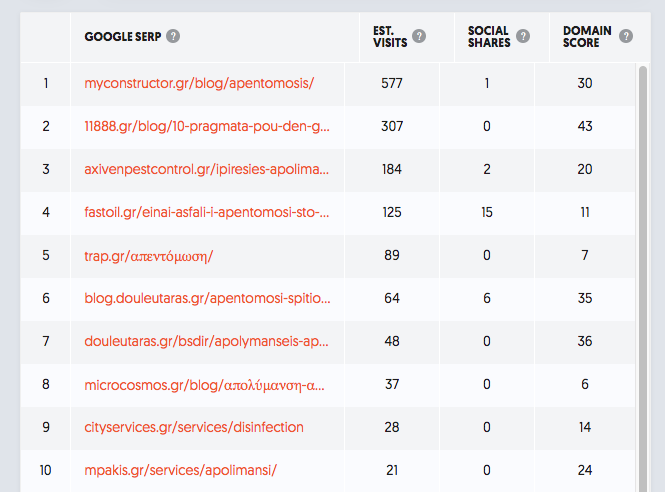Visit microcosmos.gr blog result
The height and width of the screenshot is (492, 665).
pyautogui.click(x=207, y=384)
